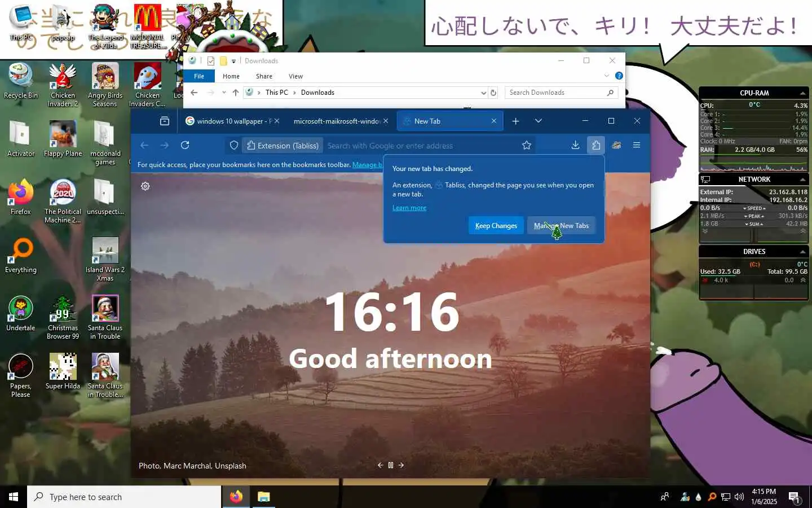Select Angry Birds Seasons desktop shortcut
812x508 pixels.
coord(105,85)
